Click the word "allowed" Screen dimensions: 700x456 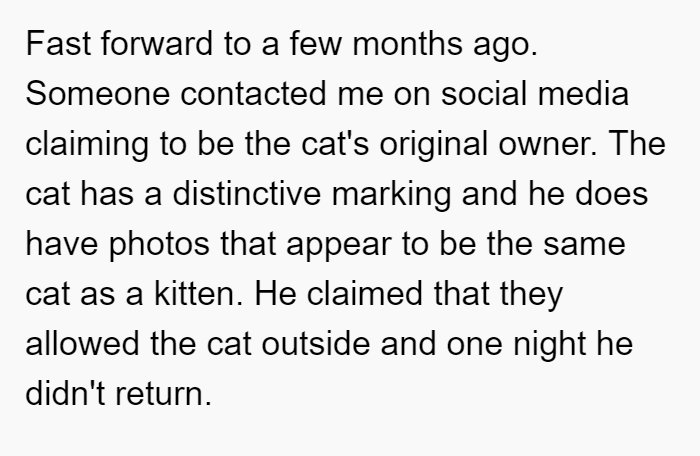click(82, 344)
